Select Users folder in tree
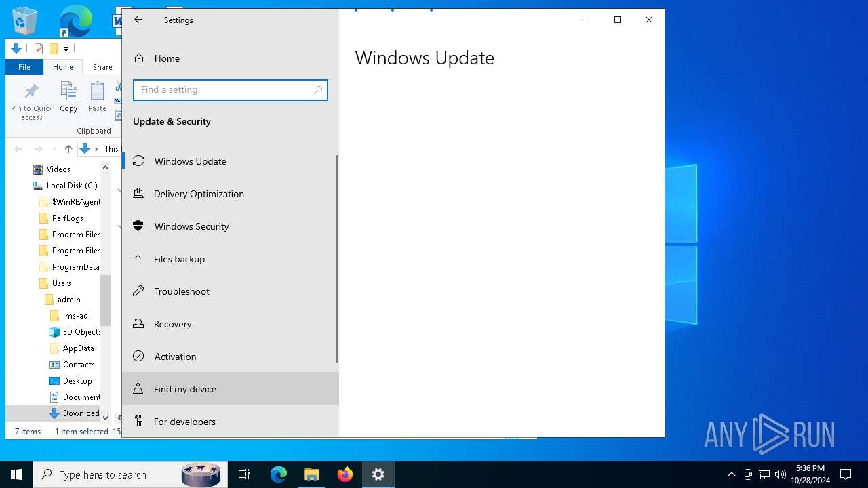 (x=55, y=283)
